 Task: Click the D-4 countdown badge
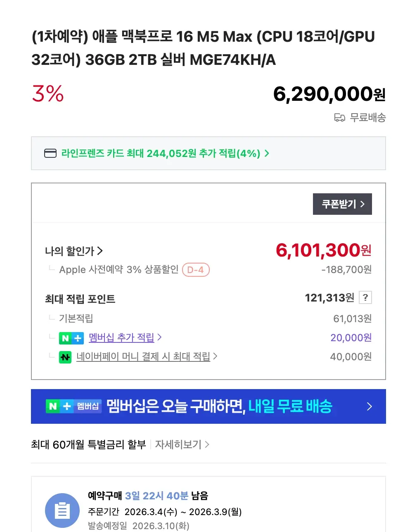(196, 270)
